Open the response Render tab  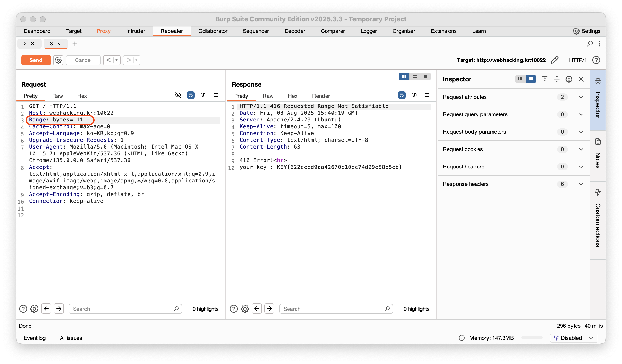321,96
